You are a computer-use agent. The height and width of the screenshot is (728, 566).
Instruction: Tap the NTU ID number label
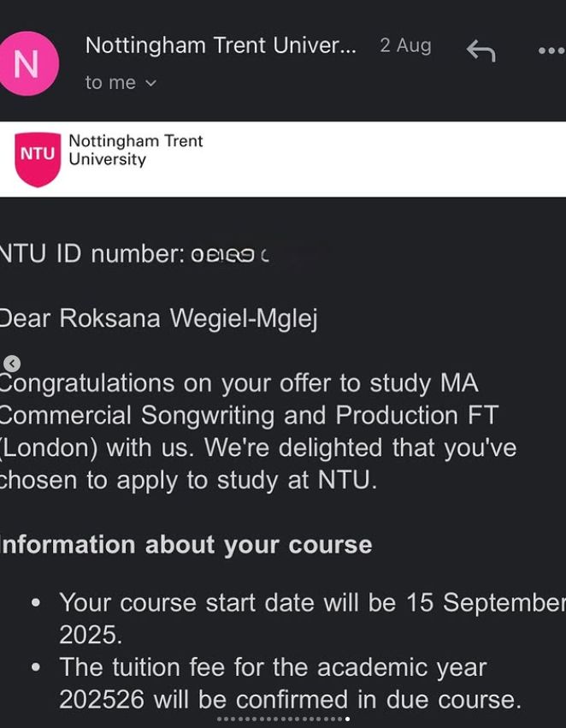91,254
